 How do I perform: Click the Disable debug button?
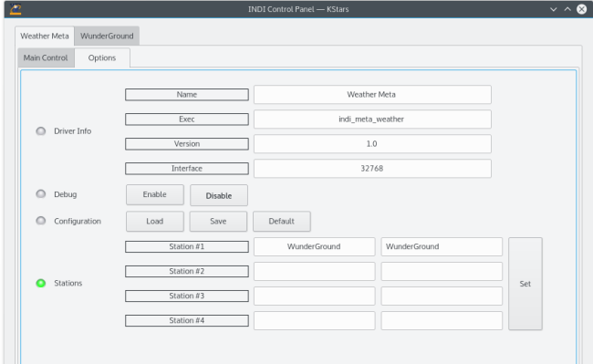[219, 195]
